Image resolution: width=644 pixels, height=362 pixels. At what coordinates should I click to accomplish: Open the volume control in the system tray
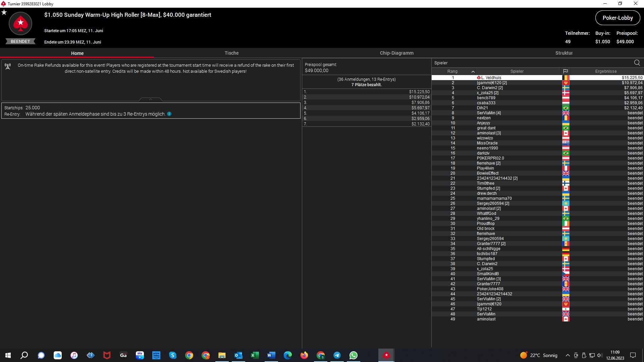(x=600, y=355)
